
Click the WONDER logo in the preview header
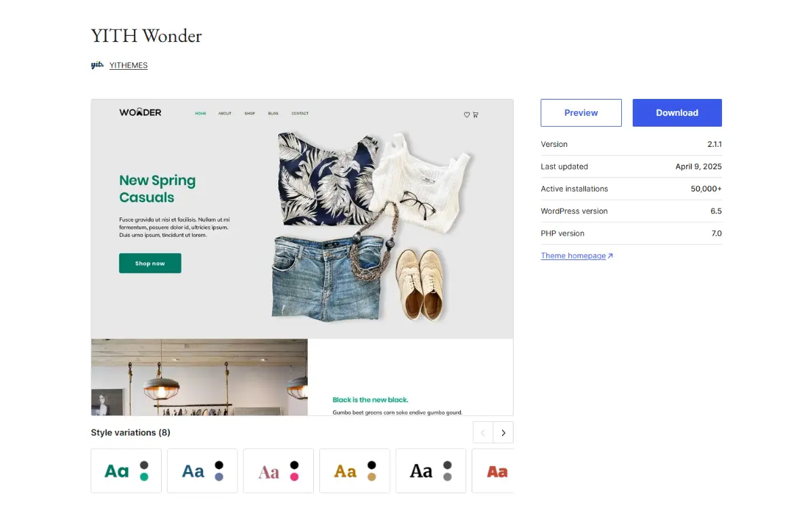[140, 112]
